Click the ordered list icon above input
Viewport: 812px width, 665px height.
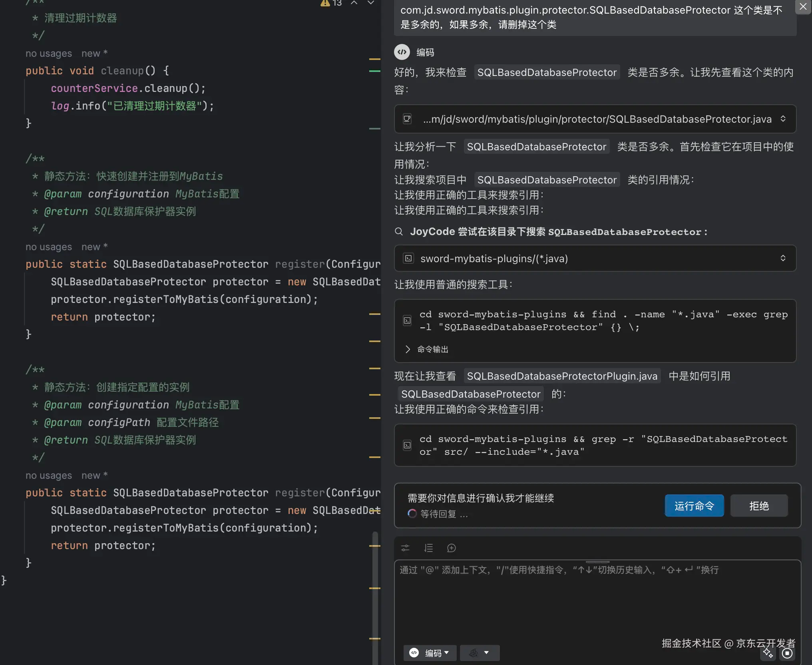point(428,548)
